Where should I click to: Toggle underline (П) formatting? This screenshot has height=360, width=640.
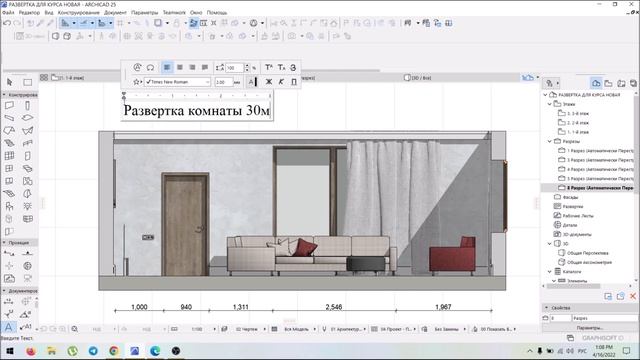[x=294, y=82]
